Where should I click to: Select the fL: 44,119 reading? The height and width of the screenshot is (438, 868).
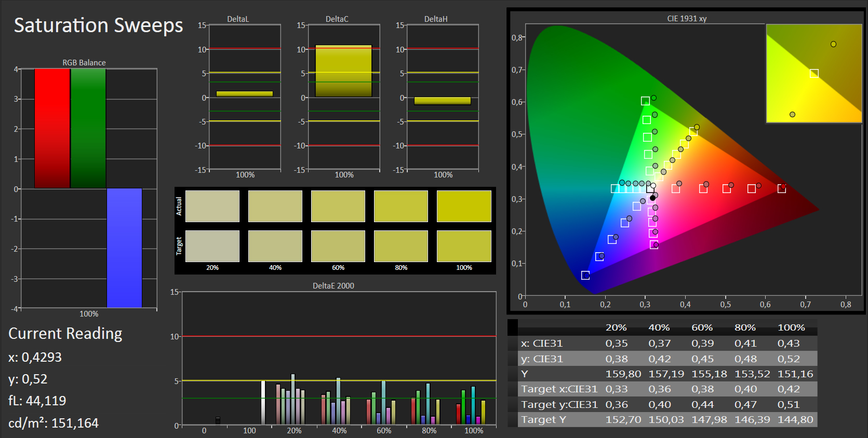pyautogui.click(x=37, y=401)
